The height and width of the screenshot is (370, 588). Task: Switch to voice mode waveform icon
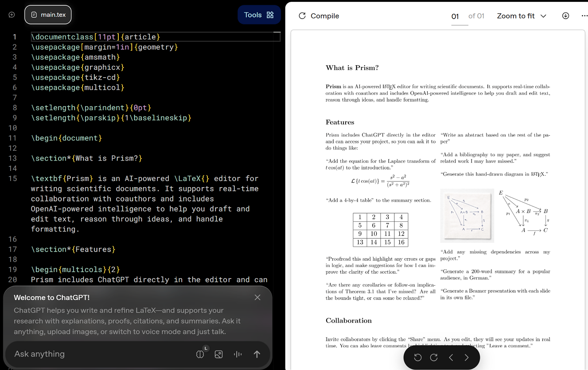238,354
